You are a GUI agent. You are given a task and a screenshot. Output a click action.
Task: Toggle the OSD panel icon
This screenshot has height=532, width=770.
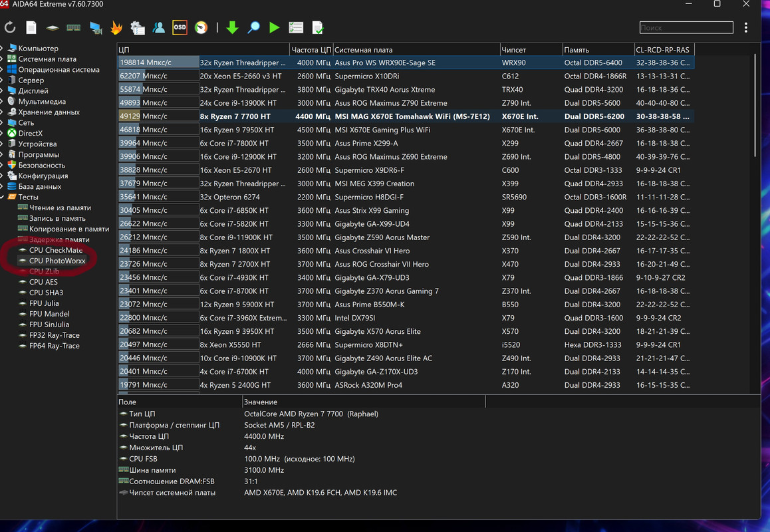(x=180, y=27)
